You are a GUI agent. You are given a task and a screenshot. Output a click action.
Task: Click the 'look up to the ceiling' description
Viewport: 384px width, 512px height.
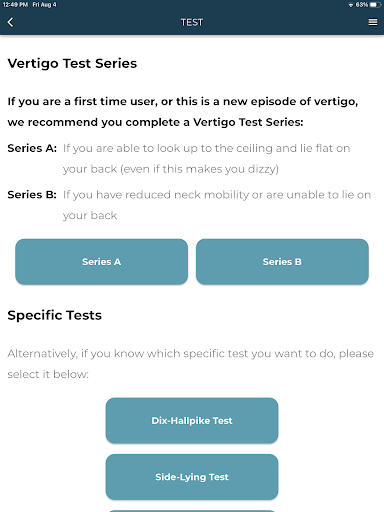point(207,159)
